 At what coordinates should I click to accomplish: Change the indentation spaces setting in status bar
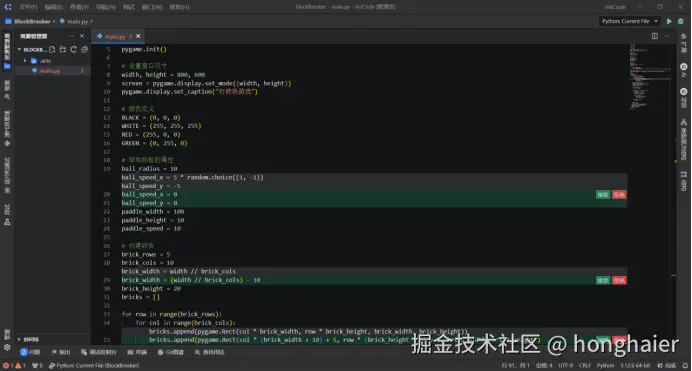coord(544,366)
